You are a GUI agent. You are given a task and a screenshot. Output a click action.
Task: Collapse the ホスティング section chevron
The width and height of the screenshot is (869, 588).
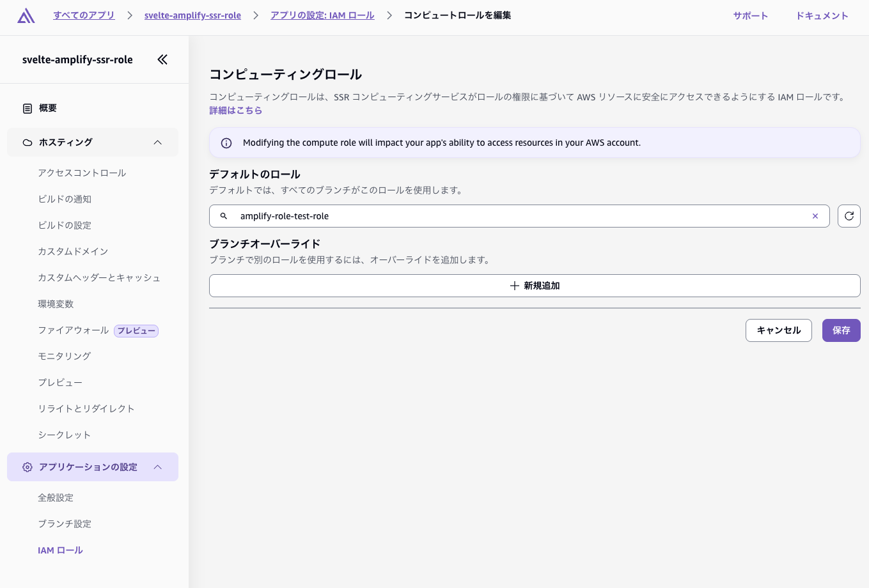tap(158, 142)
